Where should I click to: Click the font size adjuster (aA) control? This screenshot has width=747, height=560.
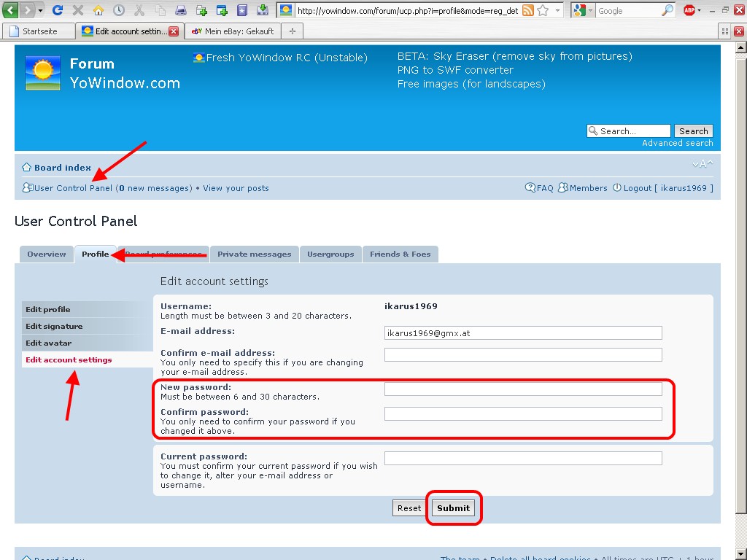(702, 164)
